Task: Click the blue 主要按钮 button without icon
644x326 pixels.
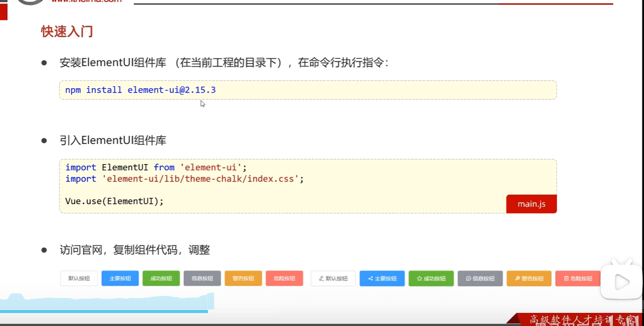Action: point(120,278)
